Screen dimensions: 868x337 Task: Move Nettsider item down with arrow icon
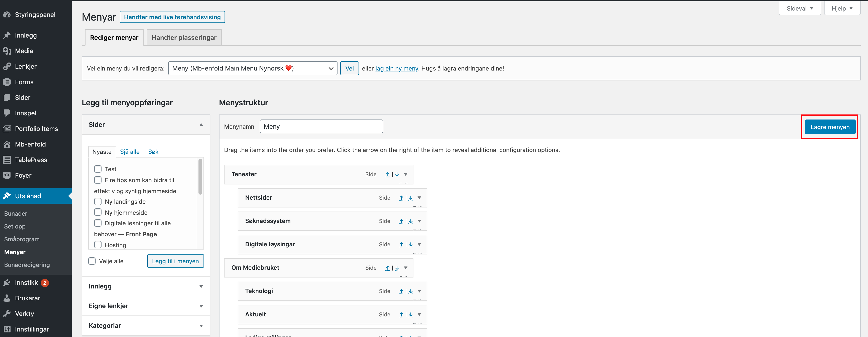point(411,198)
